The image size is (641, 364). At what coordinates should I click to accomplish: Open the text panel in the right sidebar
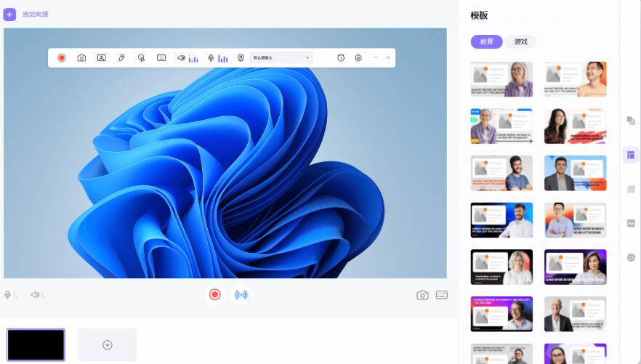pos(631,223)
